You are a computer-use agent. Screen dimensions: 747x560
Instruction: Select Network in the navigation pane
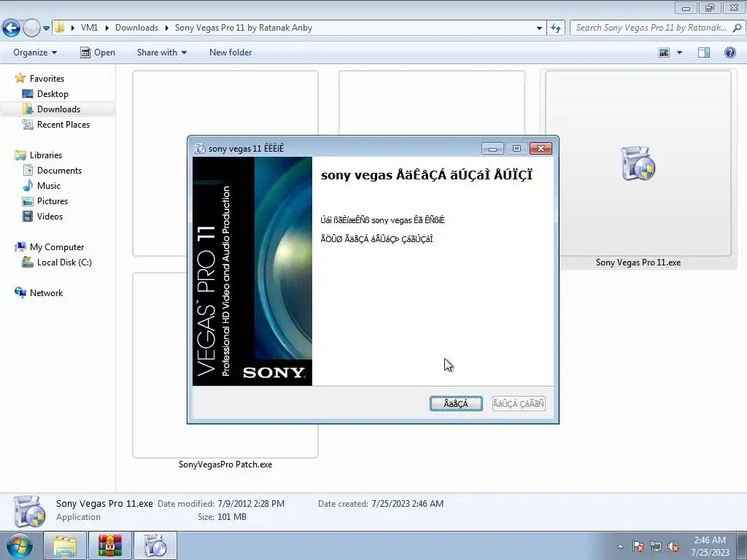pos(46,293)
